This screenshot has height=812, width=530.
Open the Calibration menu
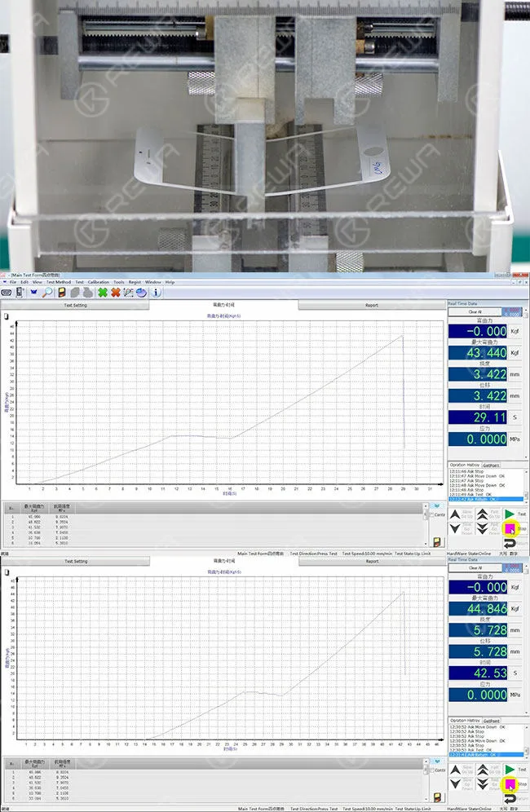tap(99, 282)
